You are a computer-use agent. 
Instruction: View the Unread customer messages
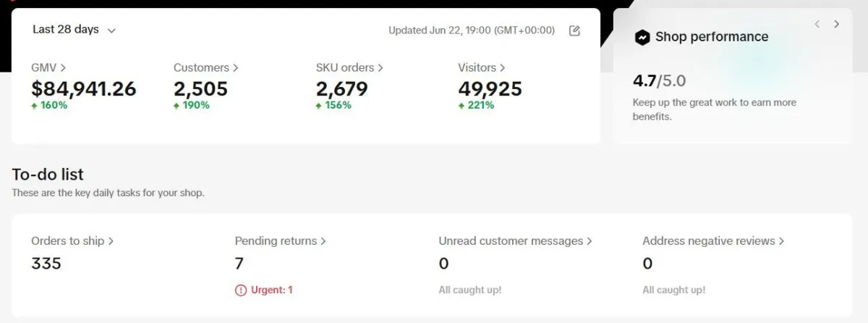(x=515, y=240)
